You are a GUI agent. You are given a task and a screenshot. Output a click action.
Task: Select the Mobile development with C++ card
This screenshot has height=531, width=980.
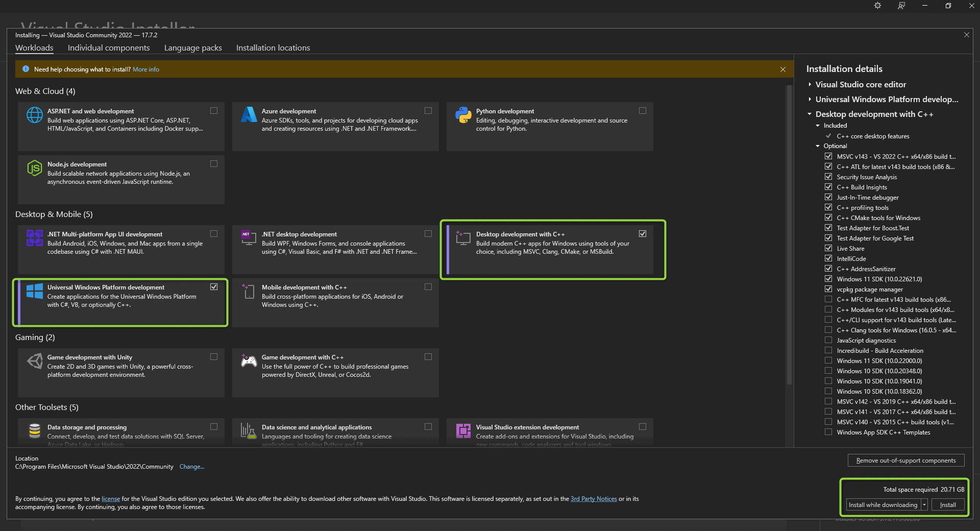335,302
